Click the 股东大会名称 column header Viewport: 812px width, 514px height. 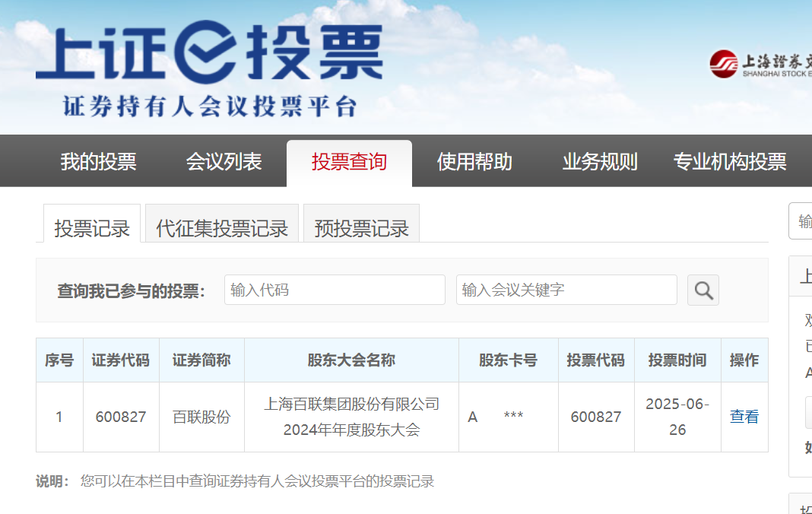pyautogui.click(x=351, y=360)
